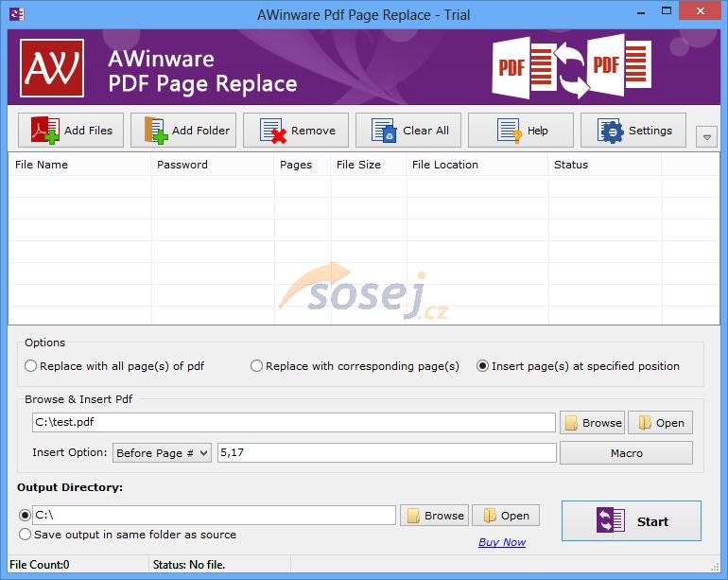Click the Add Folder toolbar button
Screen dimensions: 728x580
(183, 131)
